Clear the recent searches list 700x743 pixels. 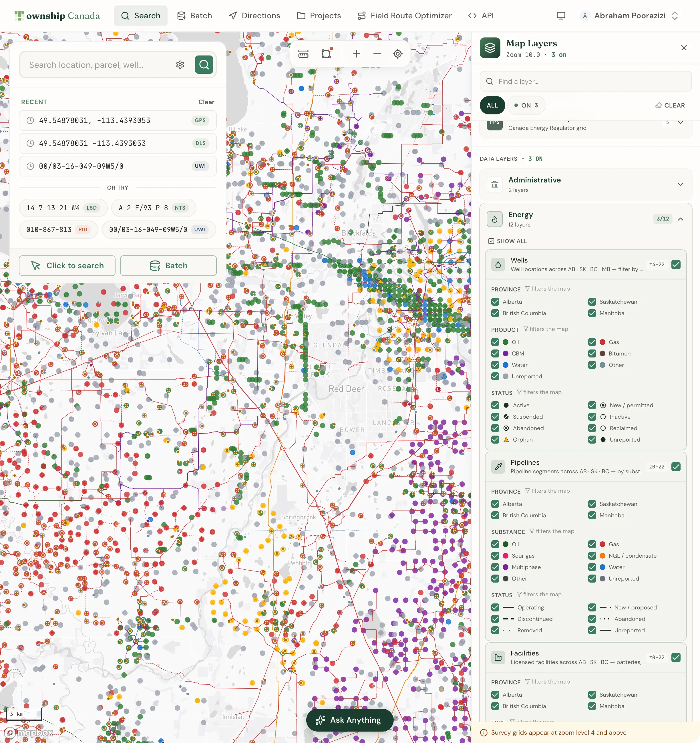(x=206, y=102)
